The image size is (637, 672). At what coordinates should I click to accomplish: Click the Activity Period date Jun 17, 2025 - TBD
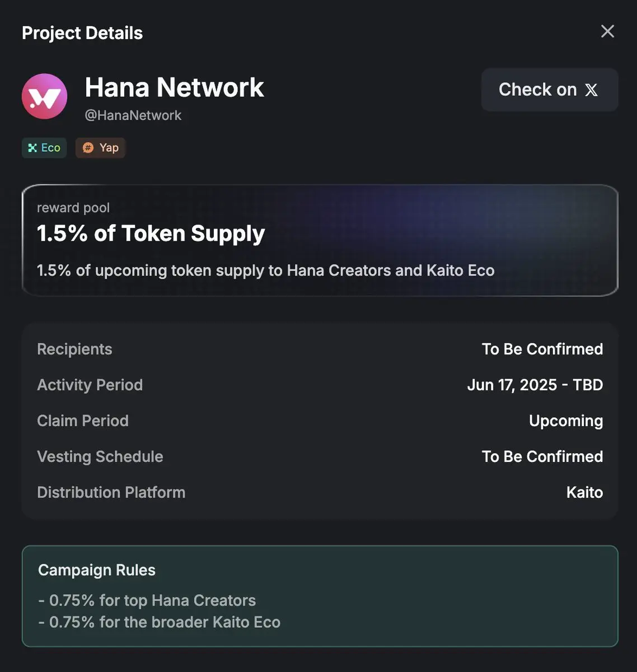(x=535, y=385)
